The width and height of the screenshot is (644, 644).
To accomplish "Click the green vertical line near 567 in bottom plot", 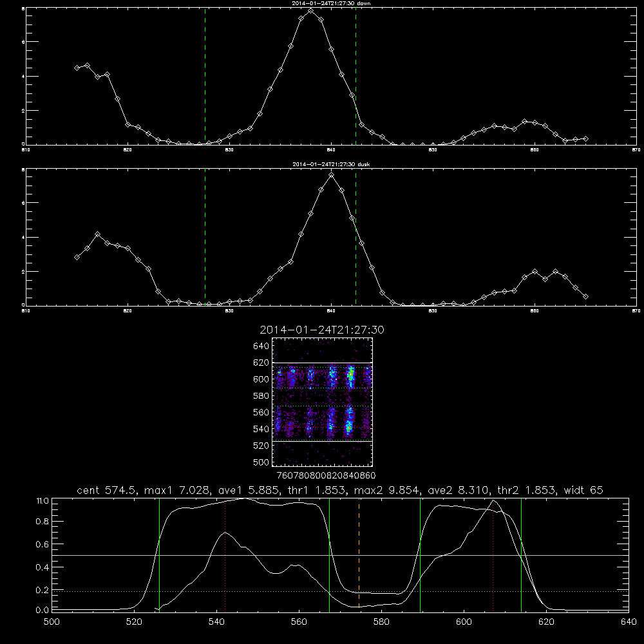I will [x=329, y=555].
